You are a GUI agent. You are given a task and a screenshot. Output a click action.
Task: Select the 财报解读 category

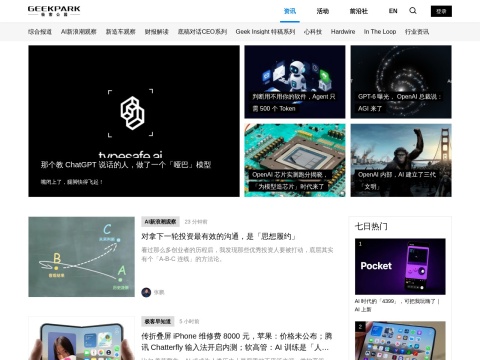(157, 32)
